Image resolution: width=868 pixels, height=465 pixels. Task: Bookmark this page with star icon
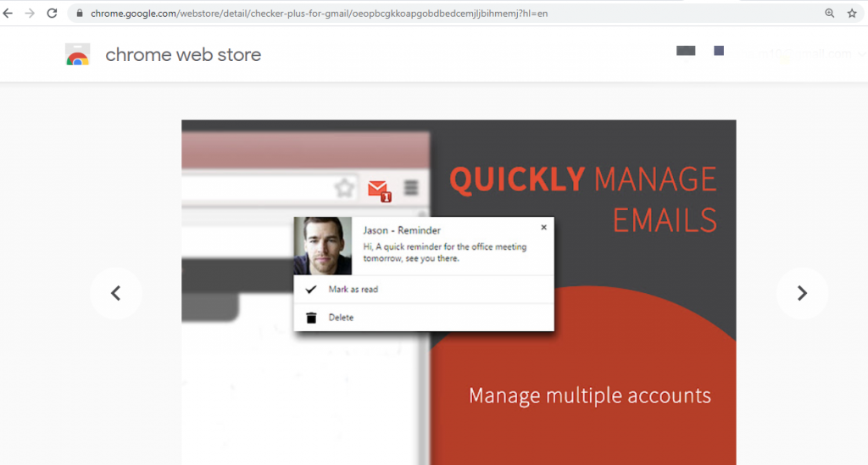pyautogui.click(x=852, y=14)
